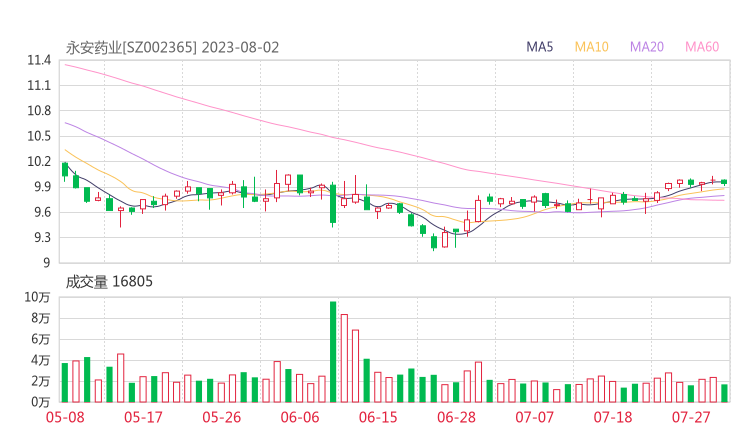Click the 05-08 date label

(x=65, y=417)
